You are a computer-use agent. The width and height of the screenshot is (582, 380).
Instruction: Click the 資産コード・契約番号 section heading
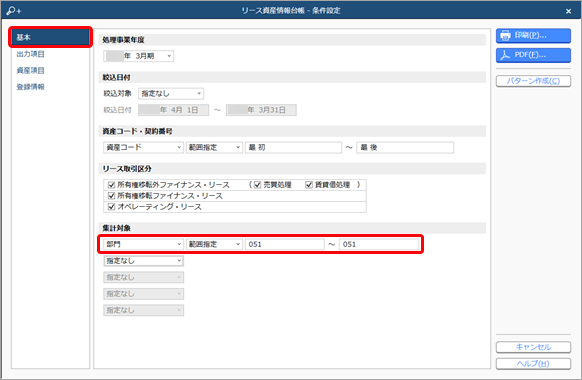point(137,131)
